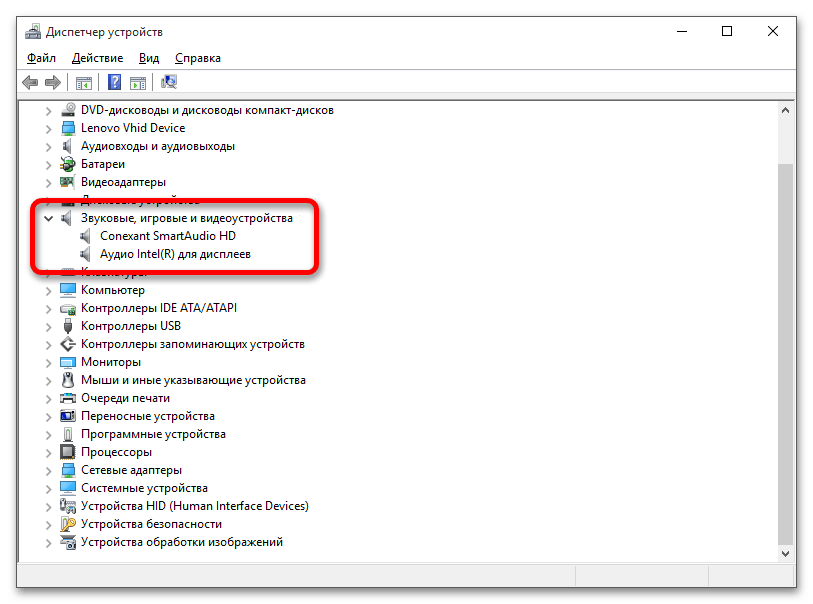The width and height of the screenshot is (813, 604).
Task: Minimize the Диспетчер устройств window
Action: pyautogui.click(x=682, y=32)
